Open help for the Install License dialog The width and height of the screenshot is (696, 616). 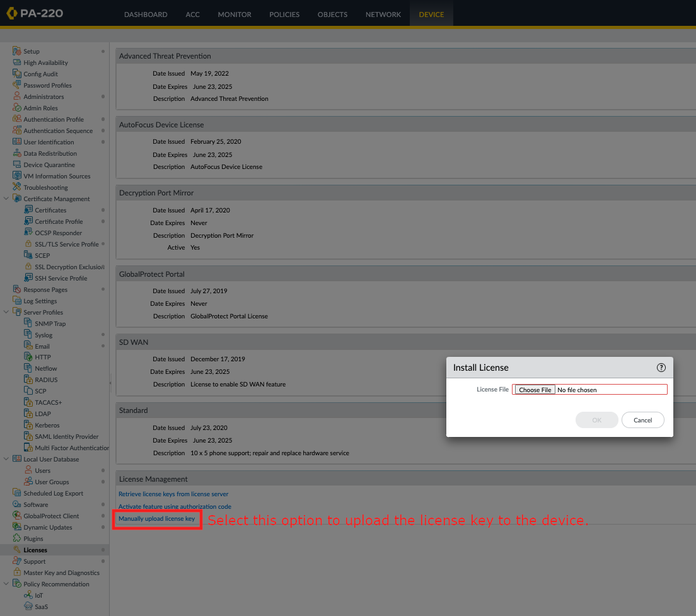(661, 368)
